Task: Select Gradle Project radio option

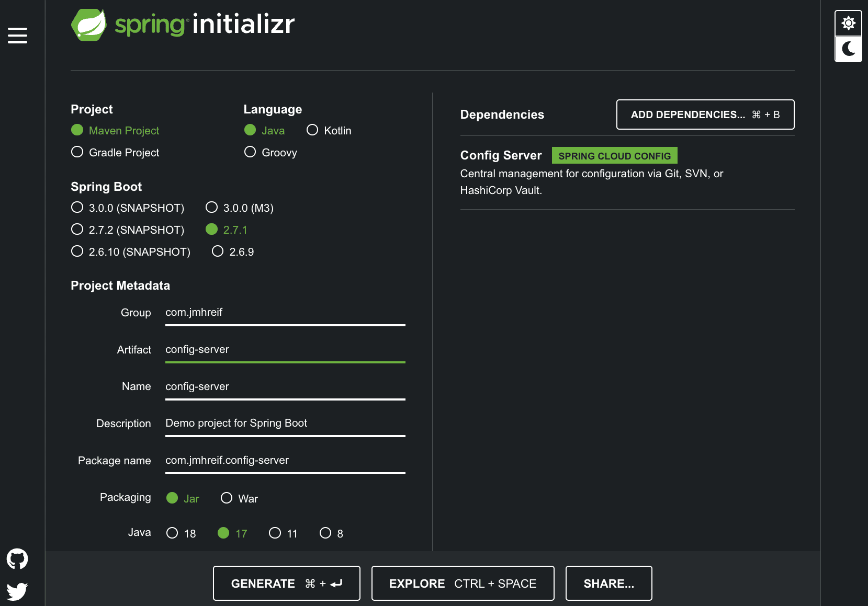Action: [x=115, y=152]
